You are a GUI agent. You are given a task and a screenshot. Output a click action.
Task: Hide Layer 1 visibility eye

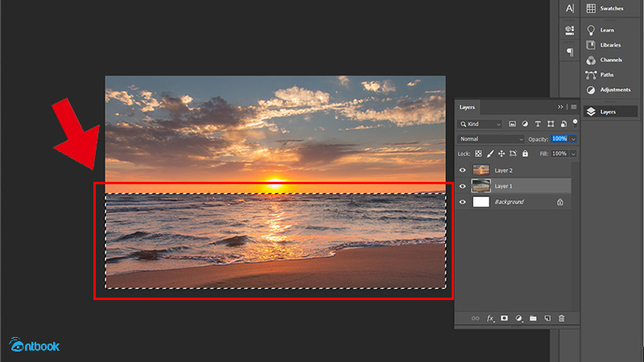tap(462, 187)
